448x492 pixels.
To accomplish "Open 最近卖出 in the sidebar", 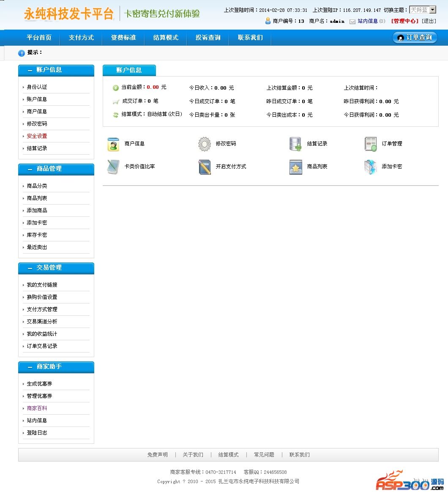I will point(37,247).
